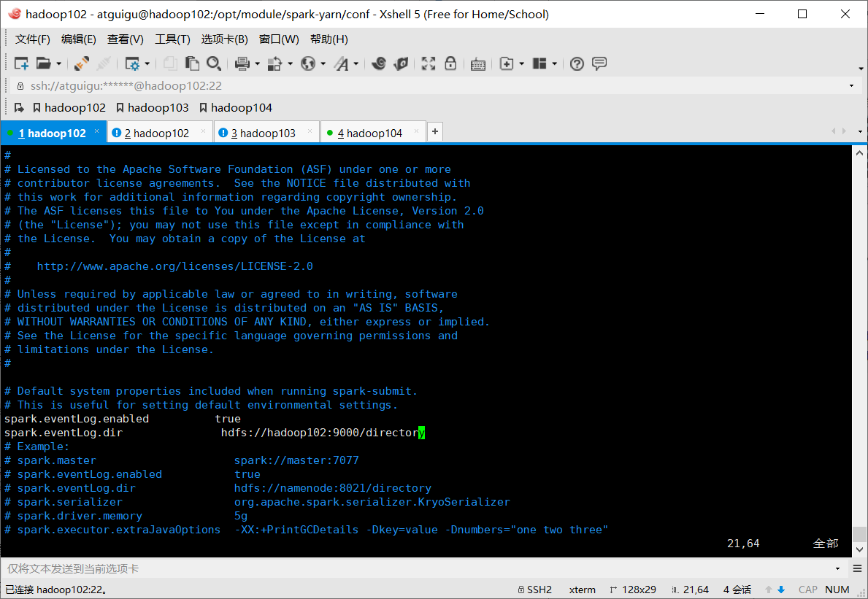Screen dimensions: 868x599
Task: Click the Paste icon
Action: (192, 63)
